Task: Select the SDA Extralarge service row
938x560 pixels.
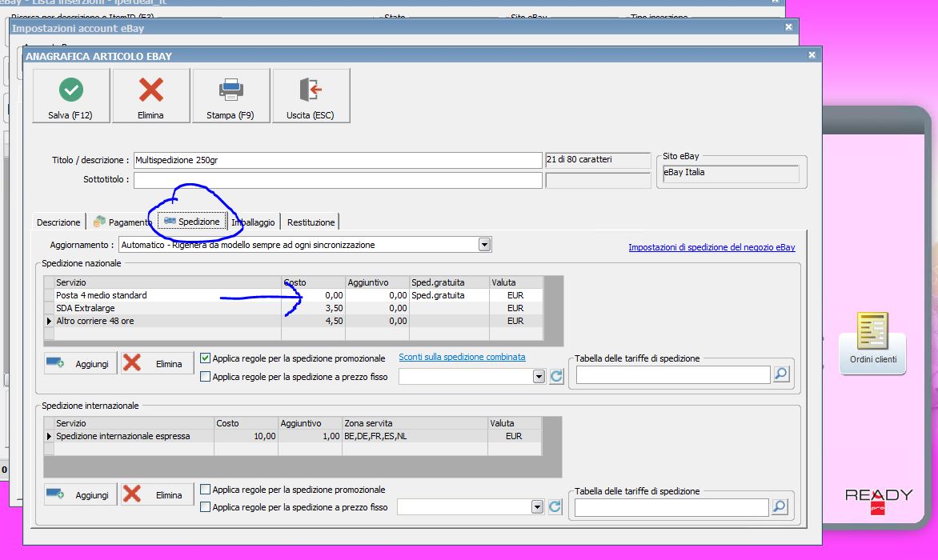Action: [x=293, y=308]
